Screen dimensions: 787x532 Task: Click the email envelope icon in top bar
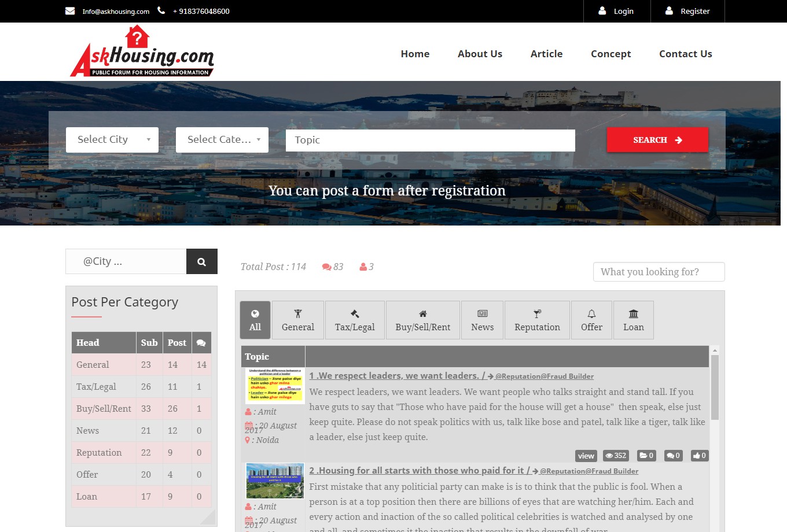pos(70,11)
